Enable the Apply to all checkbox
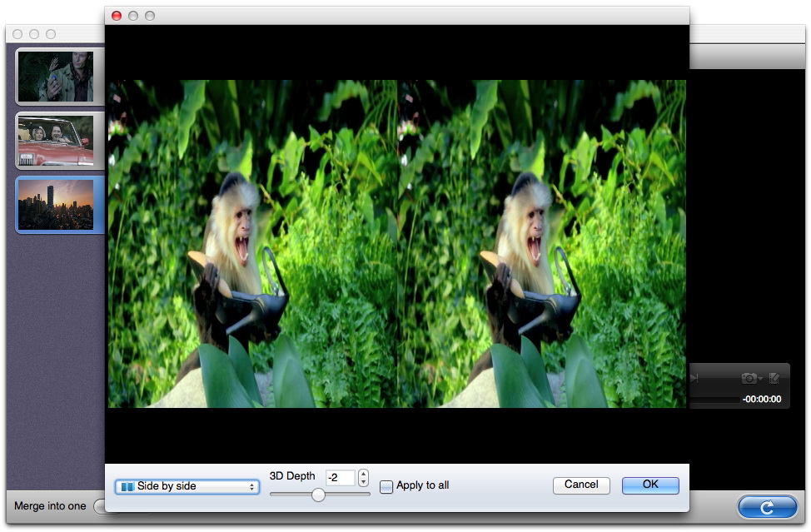811x532 pixels. [x=386, y=486]
